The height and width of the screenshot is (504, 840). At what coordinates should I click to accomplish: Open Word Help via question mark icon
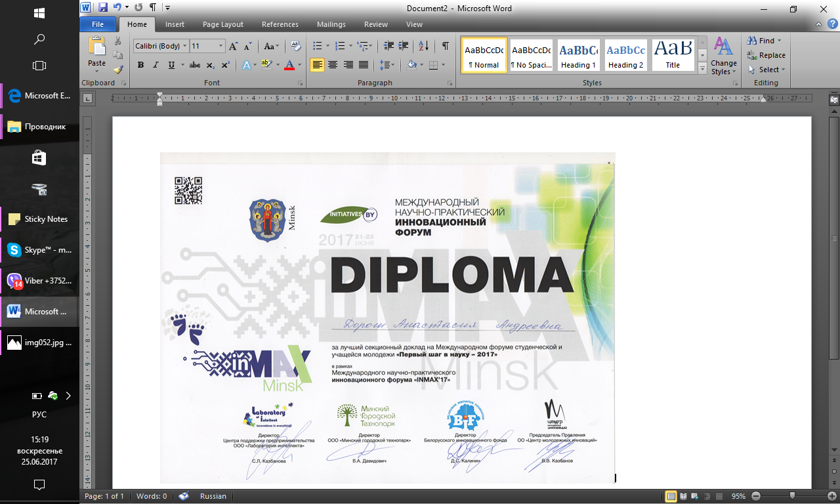click(832, 24)
